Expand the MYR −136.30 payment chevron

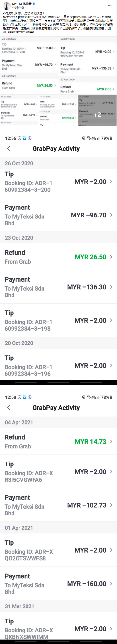click(x=111, y=287)
